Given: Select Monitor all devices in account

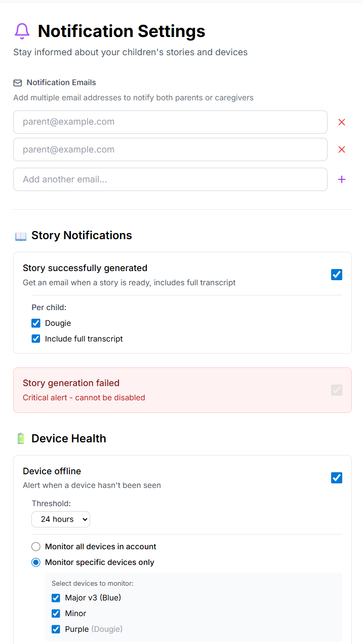Looking at the screenshot, I should 36,547.
